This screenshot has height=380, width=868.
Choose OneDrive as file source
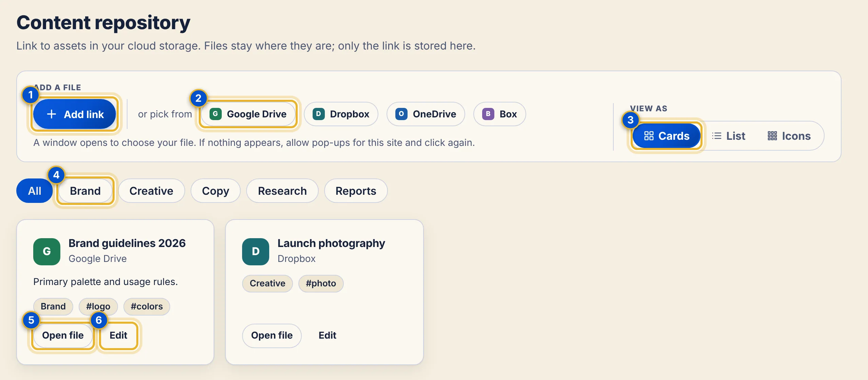pyautogui.click(x=426, y=114)
